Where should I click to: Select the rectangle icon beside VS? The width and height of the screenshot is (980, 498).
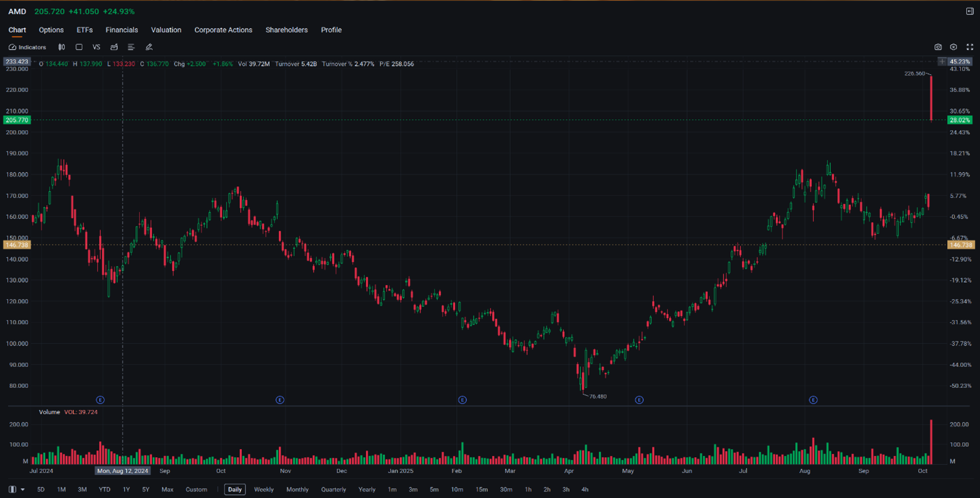79,47
